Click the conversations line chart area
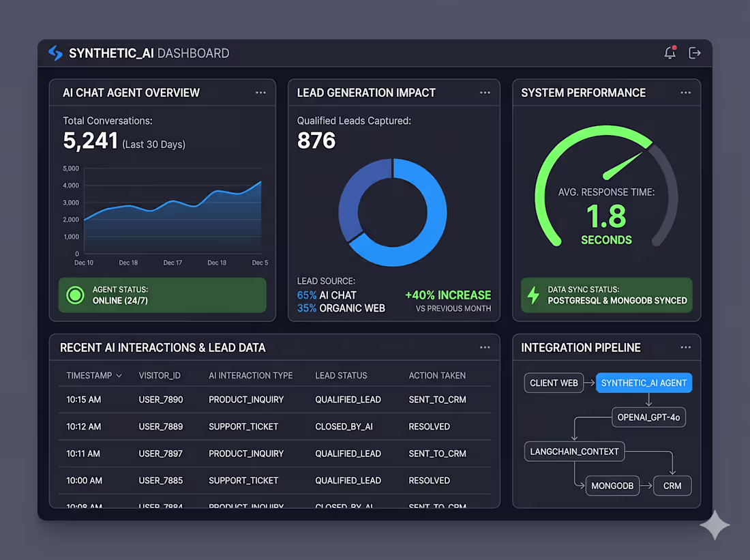Image resolution: width=750 pixels, height=560 pixels. (x=172, y=217)
